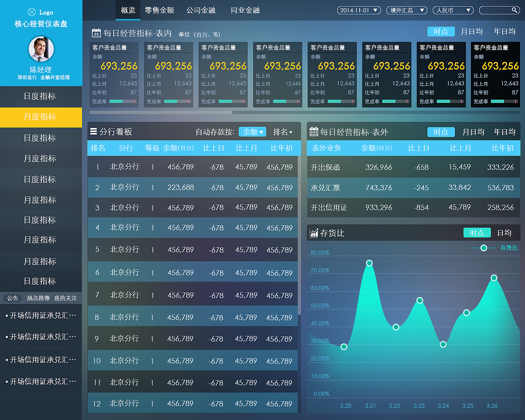Click the Logo icon at top left
The width and height of the screenshot is (525, 420).
pos(32,12)
